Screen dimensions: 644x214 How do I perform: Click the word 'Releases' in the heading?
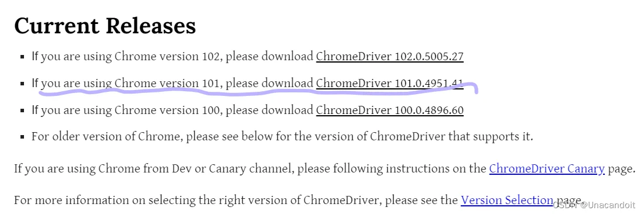(x=151, y=26)
